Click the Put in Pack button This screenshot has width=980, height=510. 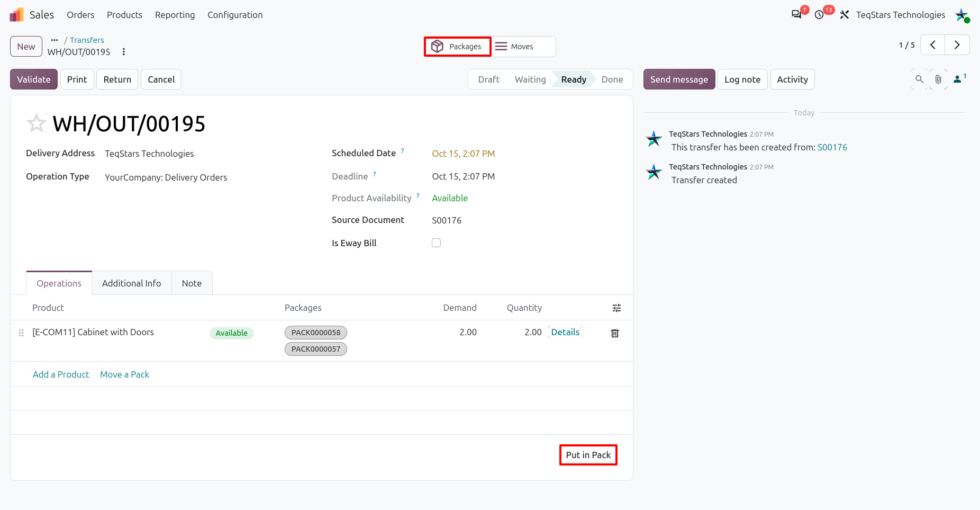588,455
